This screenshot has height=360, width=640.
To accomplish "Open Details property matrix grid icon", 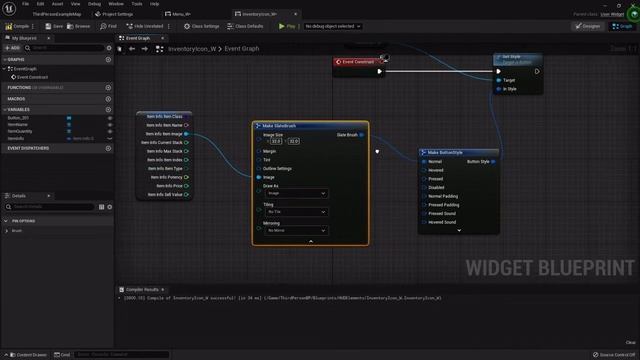I will point(102,207).
